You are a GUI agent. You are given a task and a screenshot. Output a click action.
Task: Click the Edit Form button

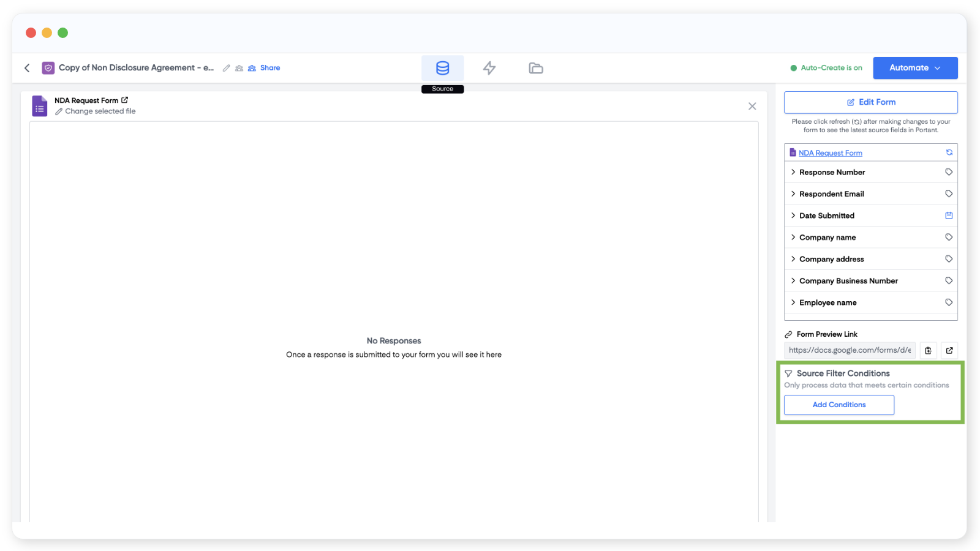pyautogui.click(x=870, y=102)
